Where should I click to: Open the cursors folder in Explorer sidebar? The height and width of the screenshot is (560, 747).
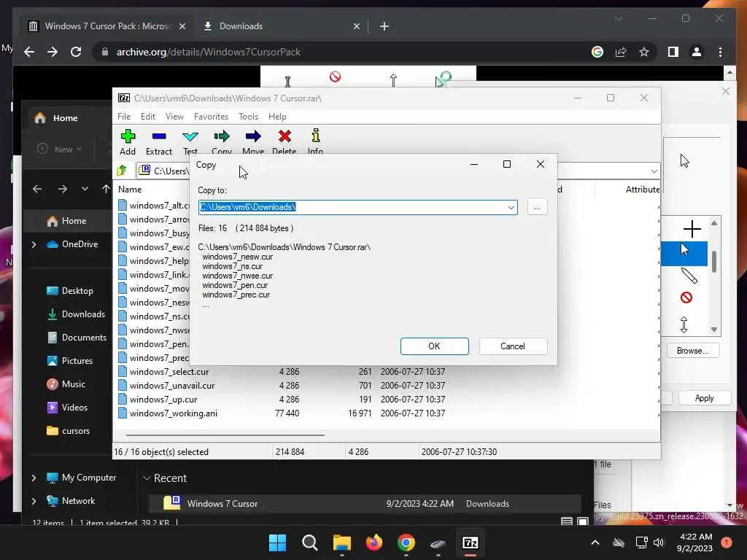[x=68, y=430]
